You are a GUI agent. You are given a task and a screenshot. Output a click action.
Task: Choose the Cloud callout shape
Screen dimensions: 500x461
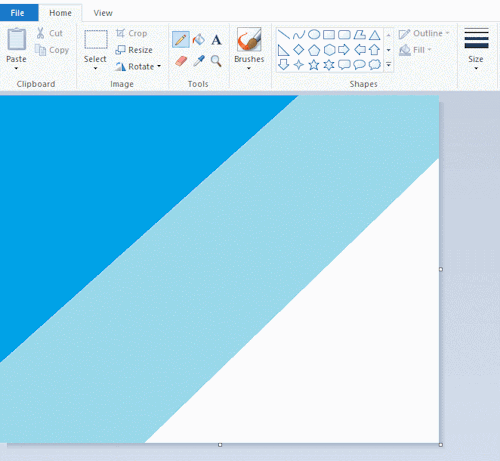tap(375, 64)
